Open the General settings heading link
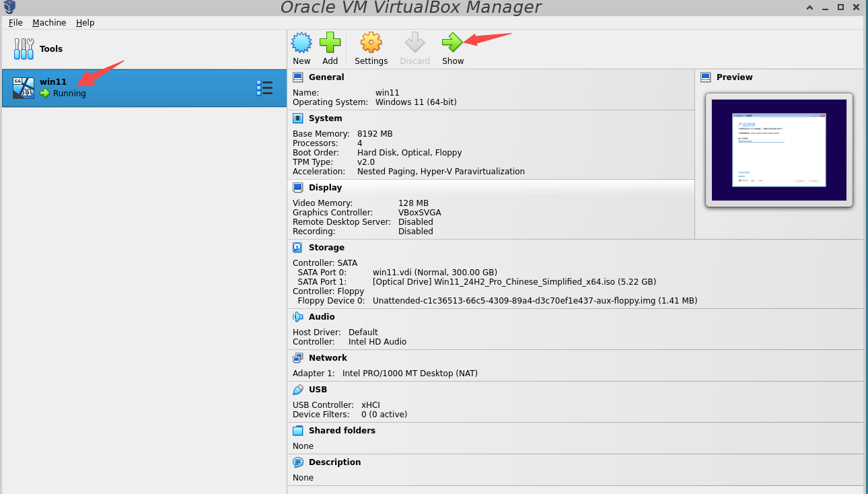Screen dimensions: 868x494 coord(326,77)
